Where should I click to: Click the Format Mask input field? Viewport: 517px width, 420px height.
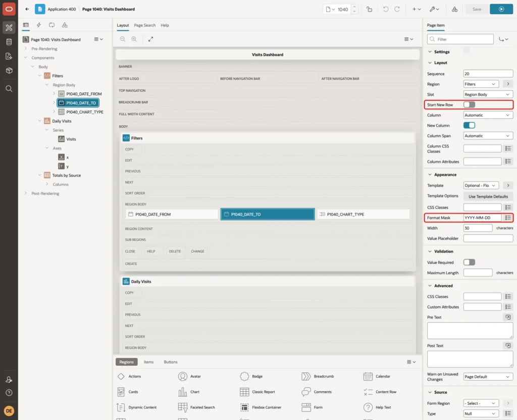(x=482, y=218)
